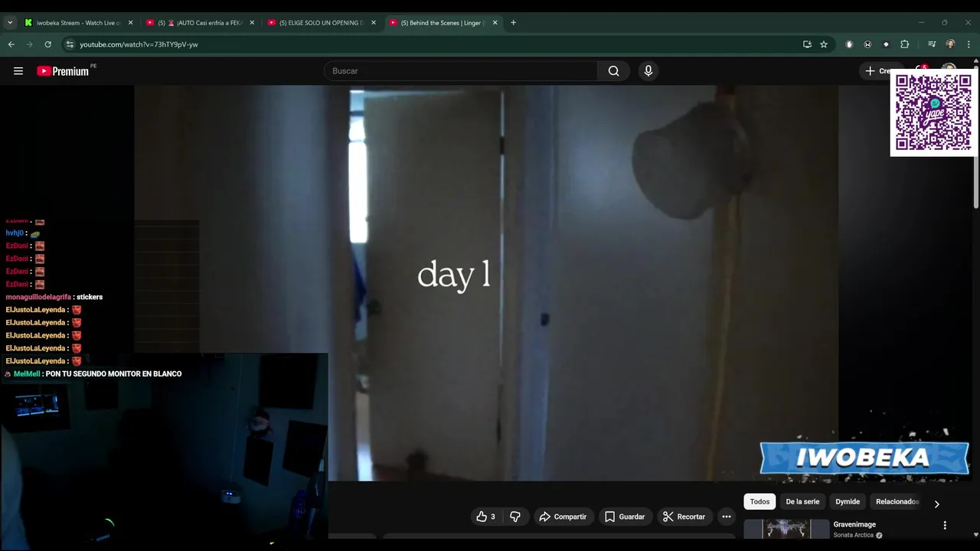Switch to iwobeka Stream tab
Viewport: 980px width, 551px height.
[78, 23]
